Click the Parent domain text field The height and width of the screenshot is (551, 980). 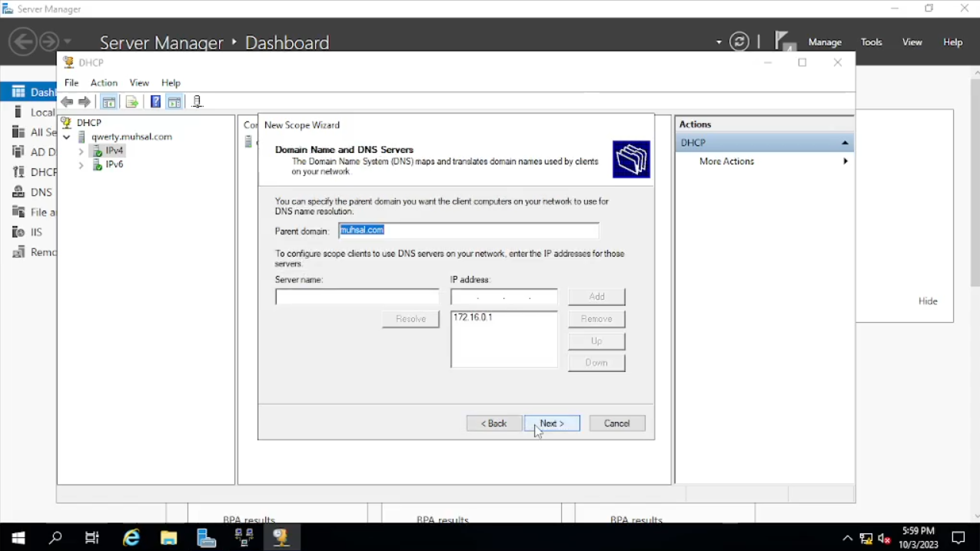pyautogui.click(x=468, y=231)
